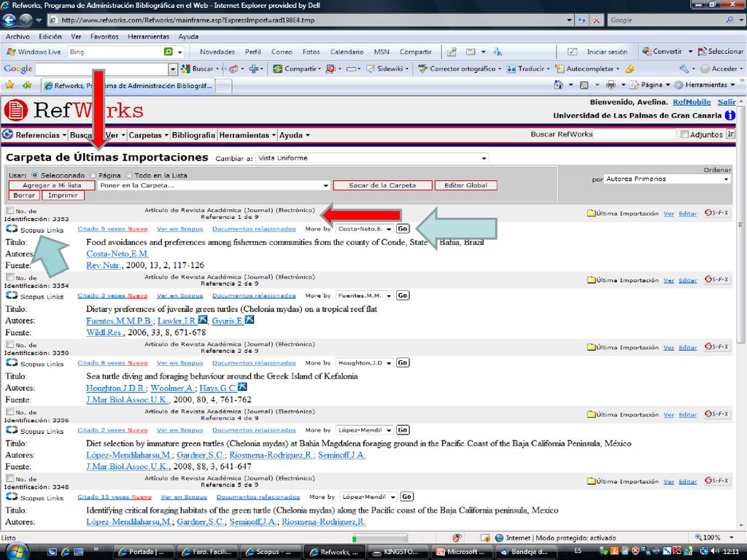Check the Adjuntos checkbox
This screenshot has width=747, height=560.
click(x=684, y=134)
